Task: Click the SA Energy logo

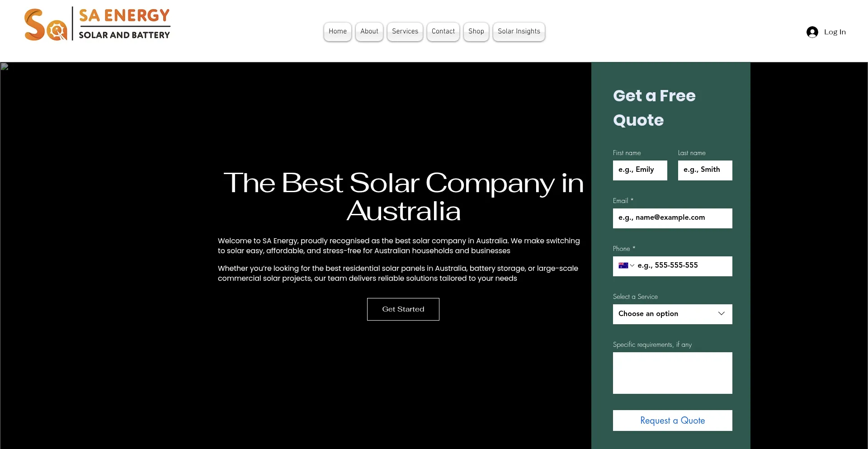Action: [97, 24]
